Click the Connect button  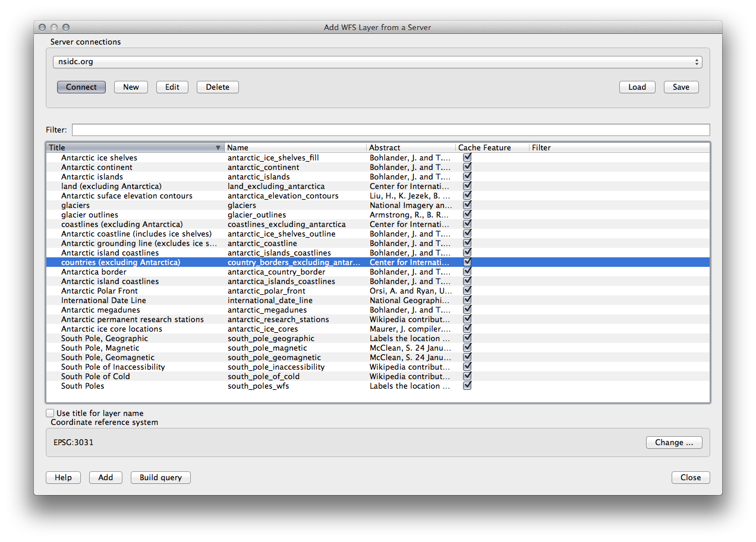[x=81, y=87]
